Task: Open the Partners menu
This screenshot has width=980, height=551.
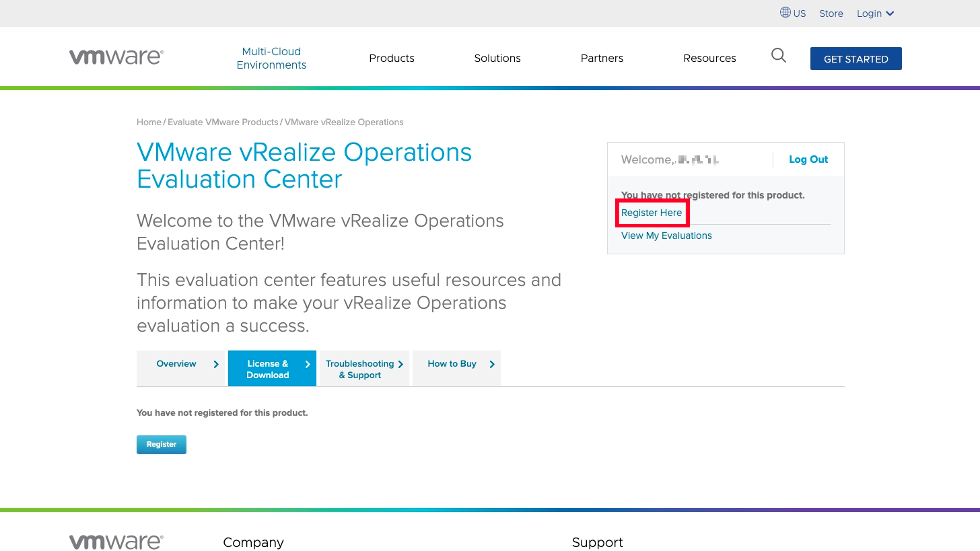Action: pos(602,59)
